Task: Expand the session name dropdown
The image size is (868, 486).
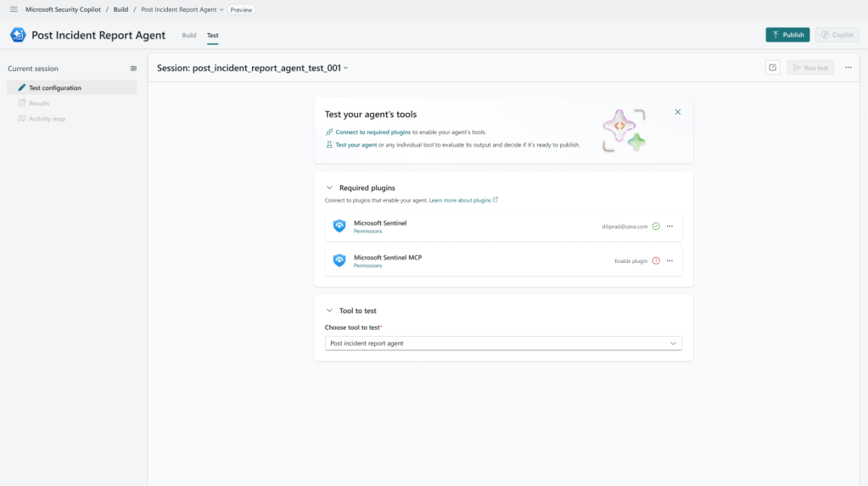Action: (345, 68)
